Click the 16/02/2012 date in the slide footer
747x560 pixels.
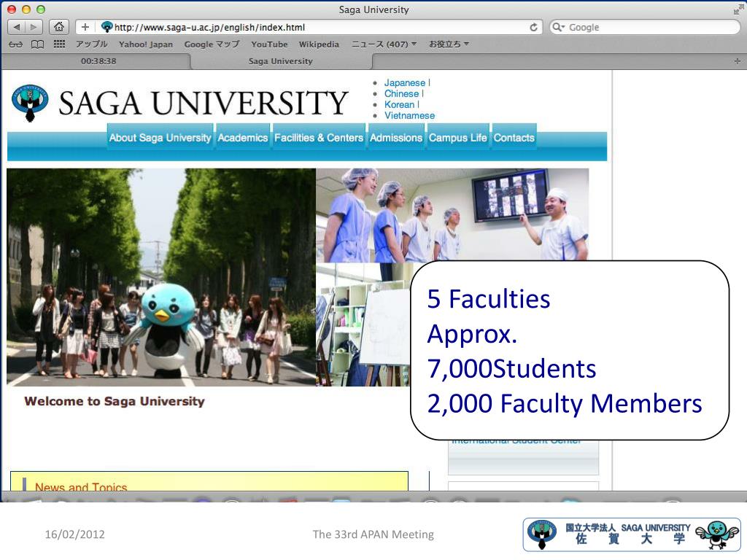[x=75, y=534]
